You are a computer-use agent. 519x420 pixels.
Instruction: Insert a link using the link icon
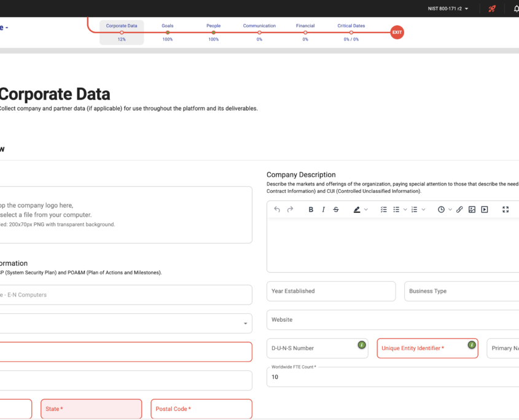459,209
